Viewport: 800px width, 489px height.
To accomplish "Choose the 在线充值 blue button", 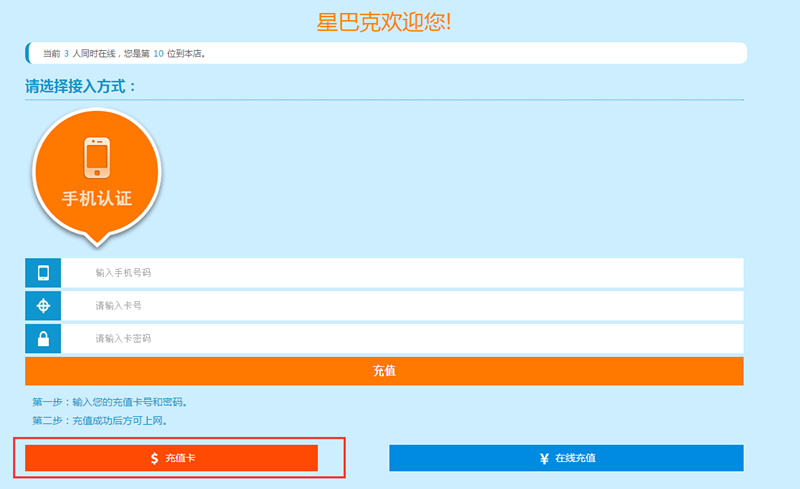I will click(566, 458).
